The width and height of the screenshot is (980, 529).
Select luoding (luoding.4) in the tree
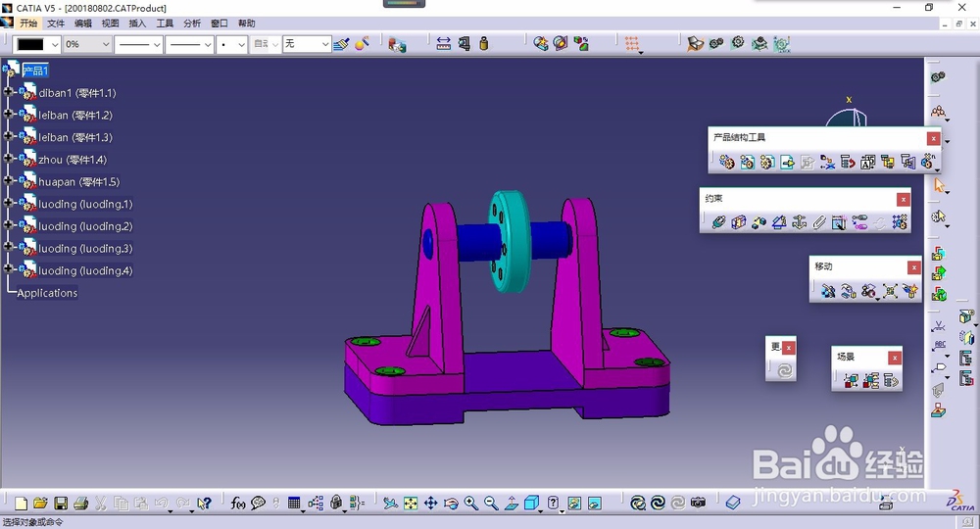tap(85, 270)
